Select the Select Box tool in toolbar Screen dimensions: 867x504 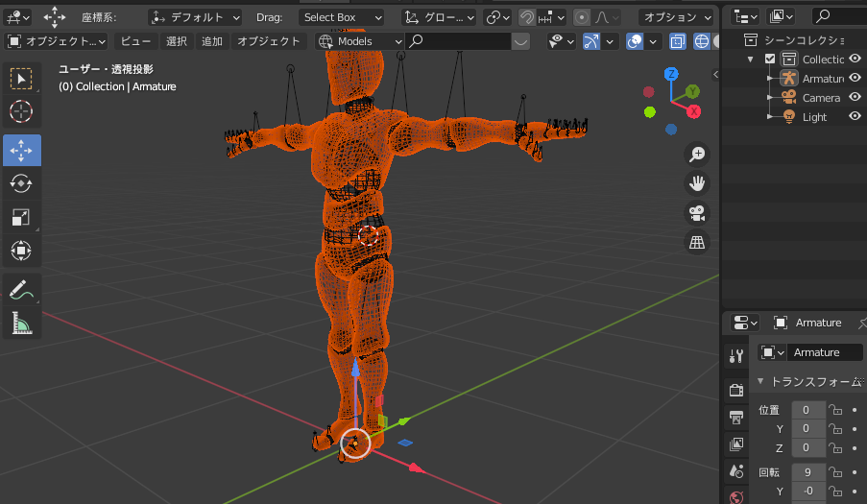21,79
